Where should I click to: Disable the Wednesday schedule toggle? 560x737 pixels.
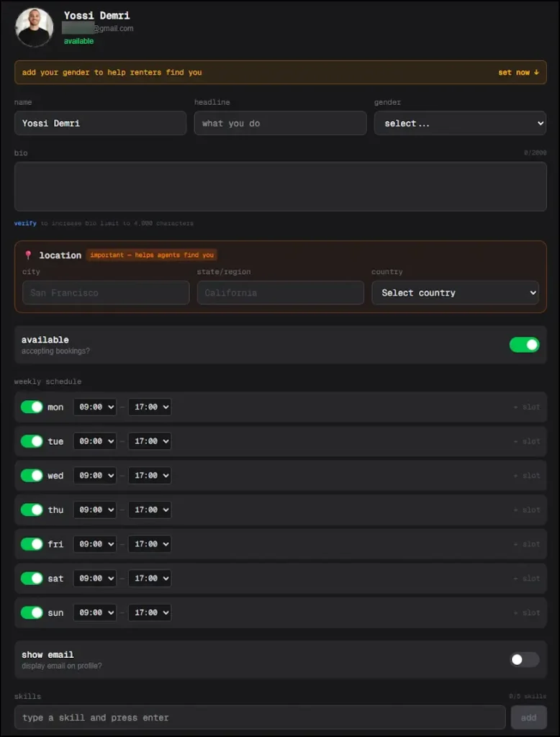pyautogui.click(x=32, y=476)
